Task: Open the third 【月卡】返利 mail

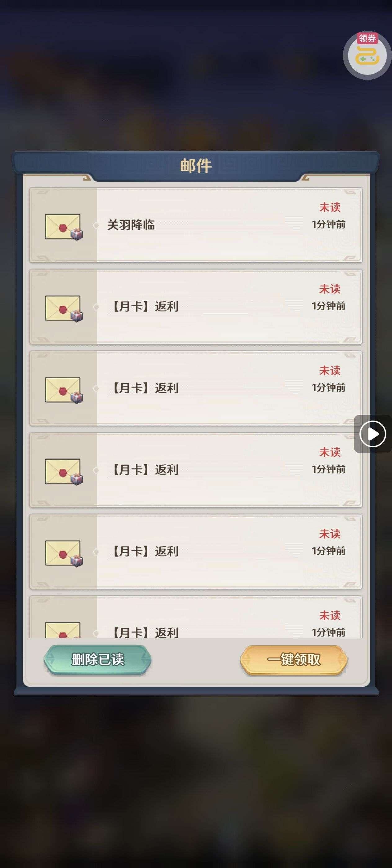Action: (144, 470)
